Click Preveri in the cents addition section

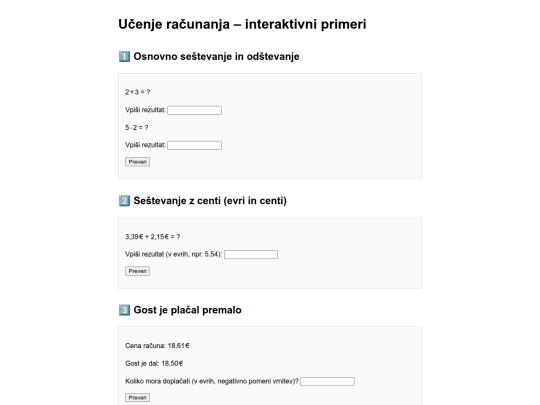click(137, 271)
